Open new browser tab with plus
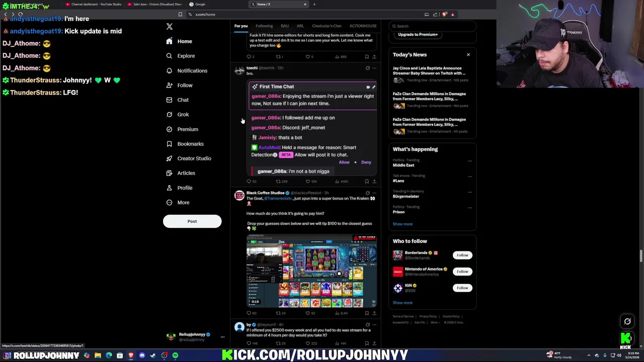644x362 pixels. coord(314,4)
